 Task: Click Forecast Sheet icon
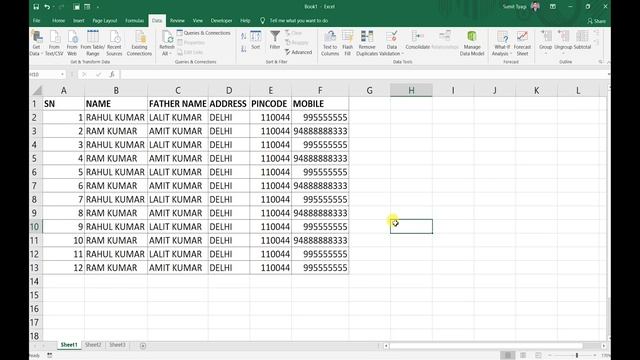pyautogui.click(x=522, y=43)
